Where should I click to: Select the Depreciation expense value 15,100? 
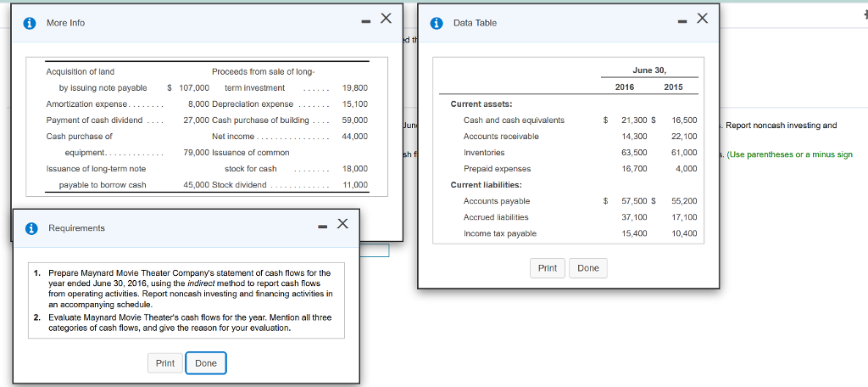click(x=355, y=104)
